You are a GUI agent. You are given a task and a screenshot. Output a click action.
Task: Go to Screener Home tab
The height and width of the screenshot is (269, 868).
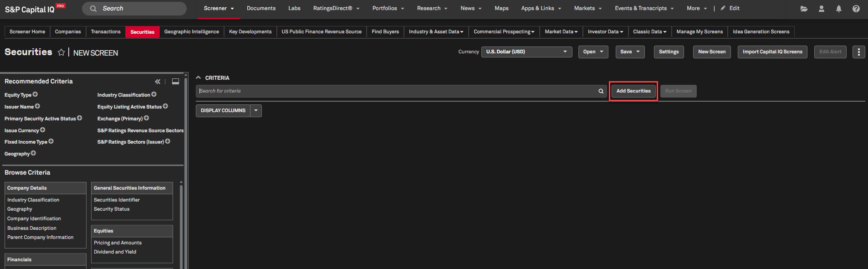pos(27,32)
